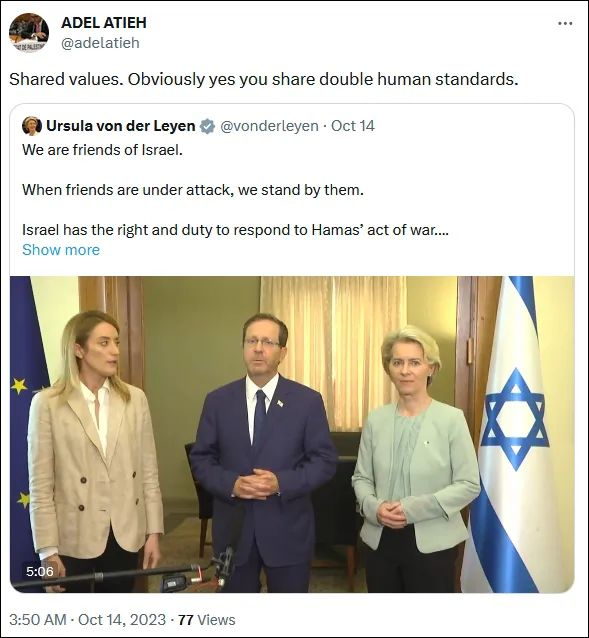Click the line 'When friends are under attack'
The image size is (589, 638).
193,190
